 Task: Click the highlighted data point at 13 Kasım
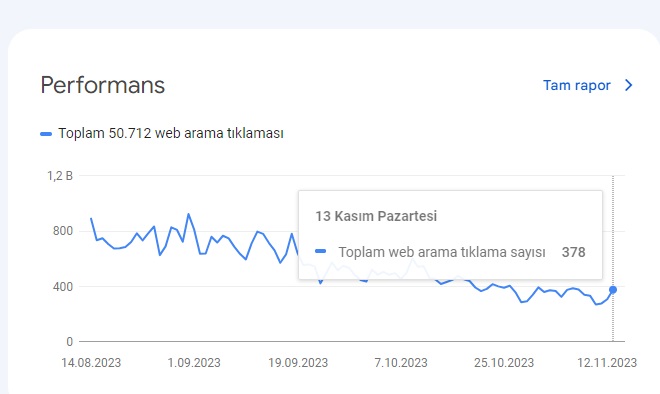613,290
